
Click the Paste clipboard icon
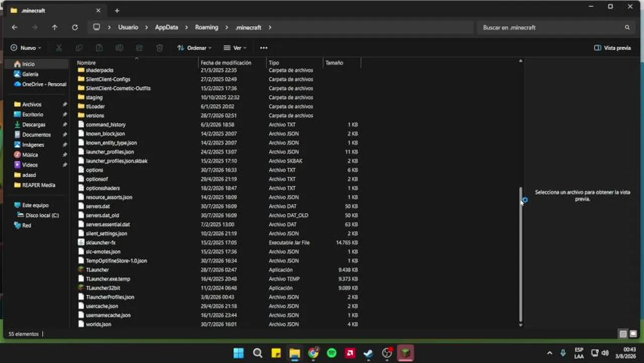tap(99, 48)
